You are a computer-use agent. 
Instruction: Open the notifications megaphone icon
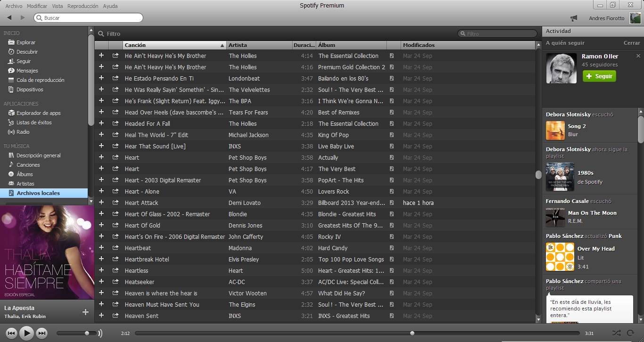click(574, 18)
